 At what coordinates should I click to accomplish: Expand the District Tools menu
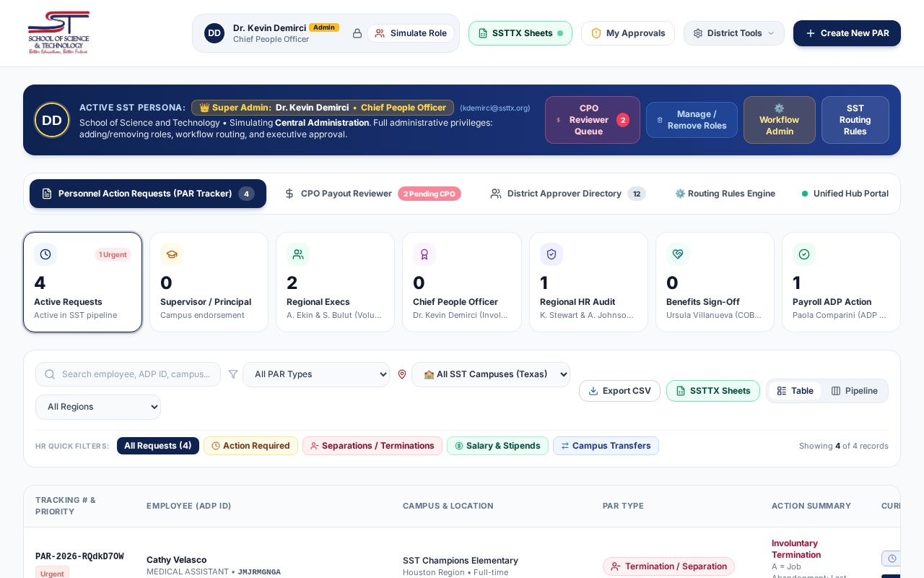tap(734, 33)
